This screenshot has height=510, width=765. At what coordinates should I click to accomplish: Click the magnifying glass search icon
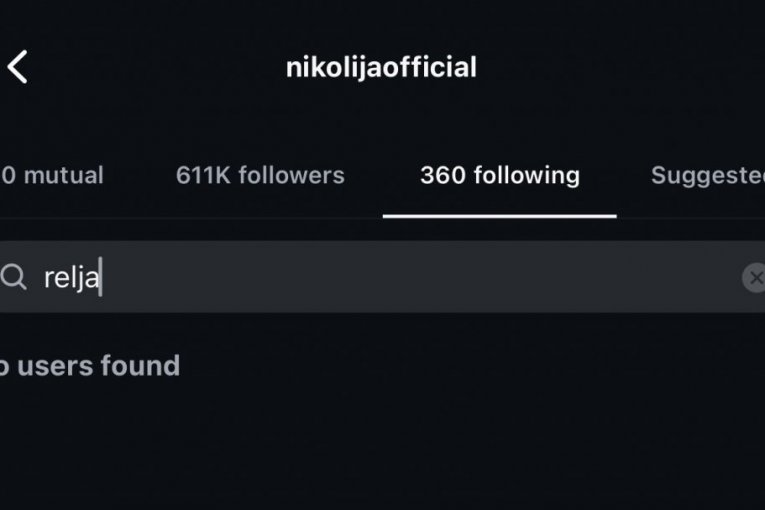(x=14, y=277)
